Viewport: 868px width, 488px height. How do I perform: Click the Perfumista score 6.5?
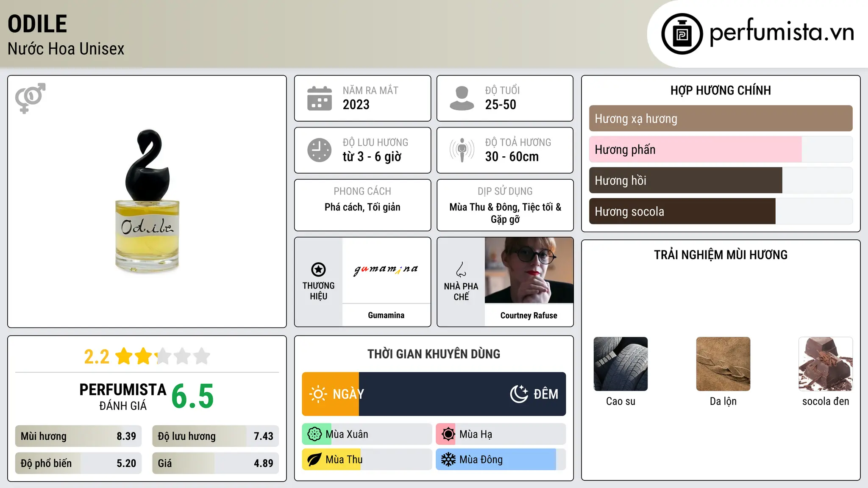click(x=192, y=396)
